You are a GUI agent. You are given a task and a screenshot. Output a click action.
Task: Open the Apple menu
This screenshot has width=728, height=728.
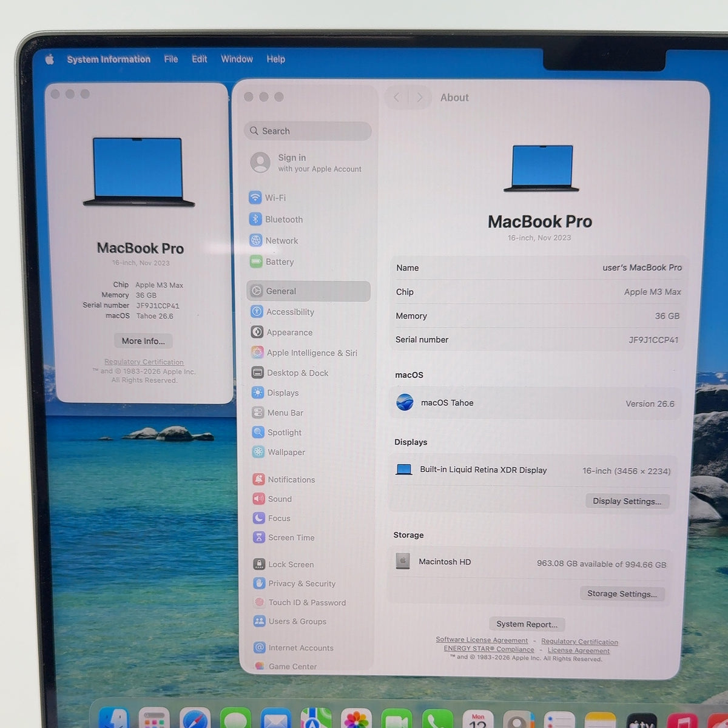coord(50,59)
